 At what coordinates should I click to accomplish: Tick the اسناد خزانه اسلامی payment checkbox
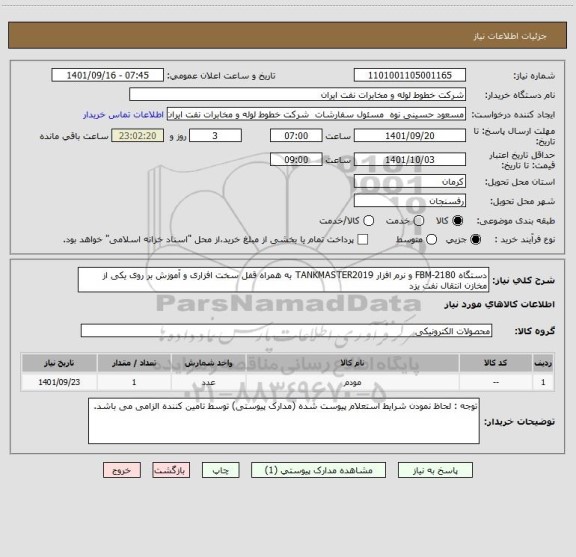[363, 240]
